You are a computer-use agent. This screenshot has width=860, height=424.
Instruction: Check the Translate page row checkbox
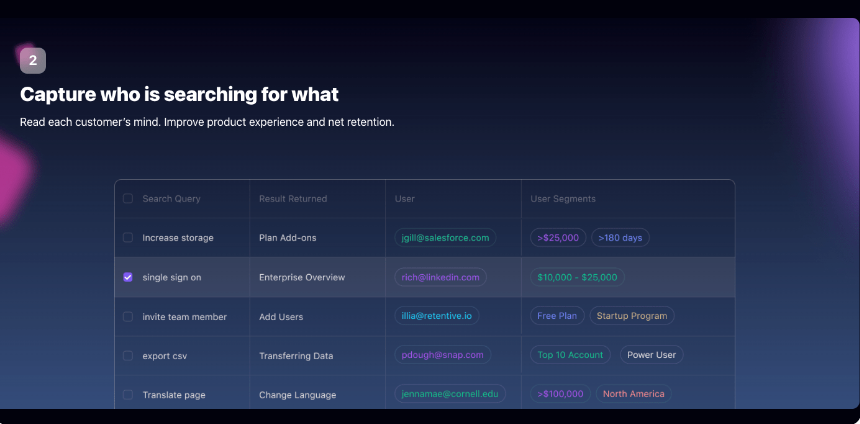(128, 394)
